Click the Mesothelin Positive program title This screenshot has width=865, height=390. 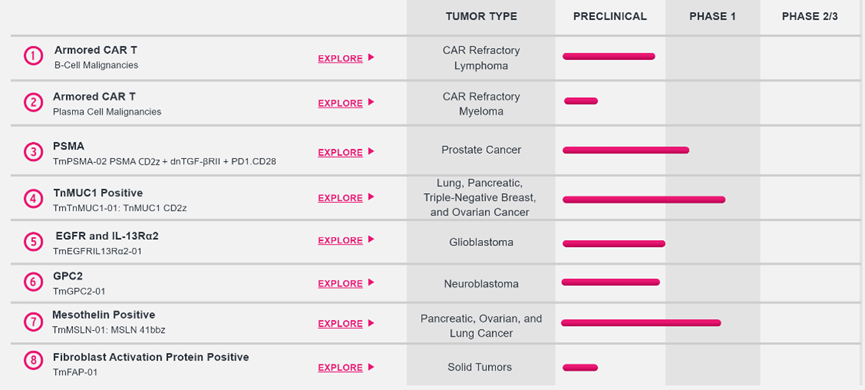104,314
